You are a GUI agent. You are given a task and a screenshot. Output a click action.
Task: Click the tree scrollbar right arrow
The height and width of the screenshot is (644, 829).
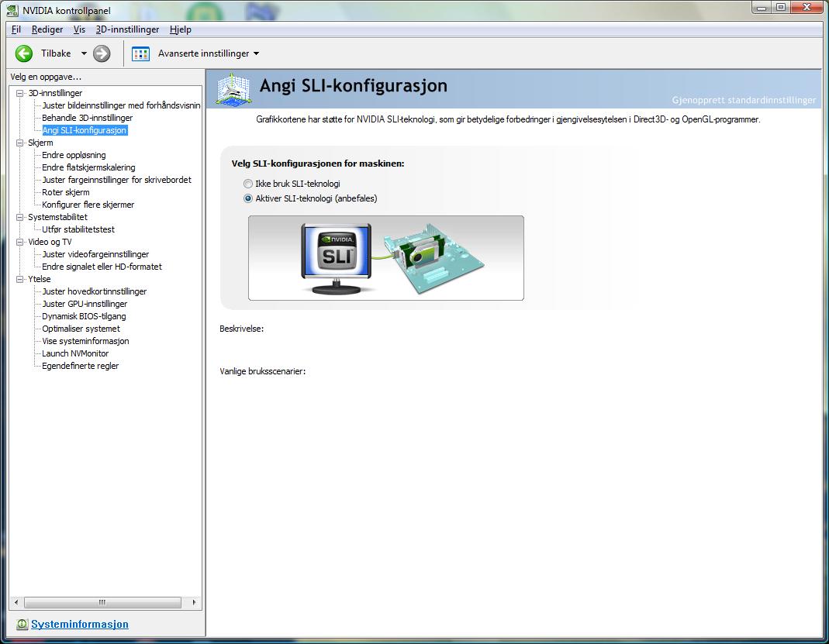coord(194,602)
